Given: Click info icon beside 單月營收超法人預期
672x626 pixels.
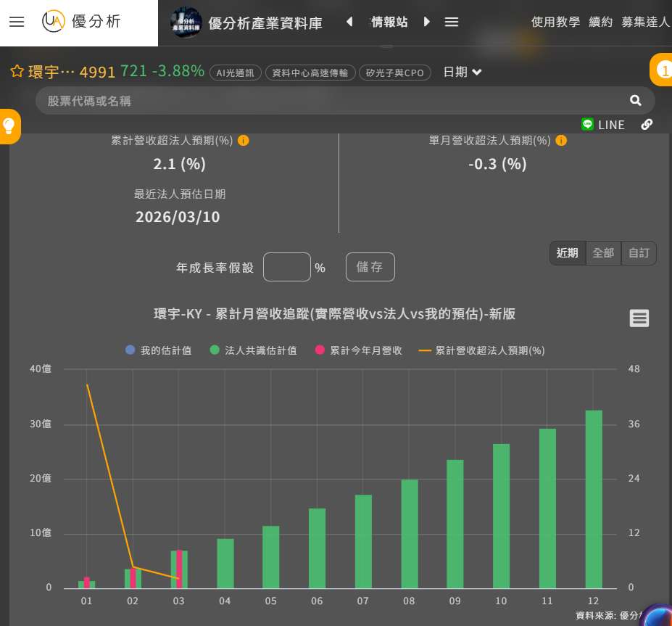Looking at the screenshot, I should (561, 141).
